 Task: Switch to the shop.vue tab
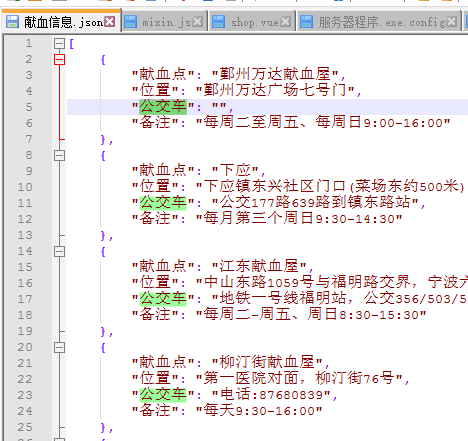[252, 22]
